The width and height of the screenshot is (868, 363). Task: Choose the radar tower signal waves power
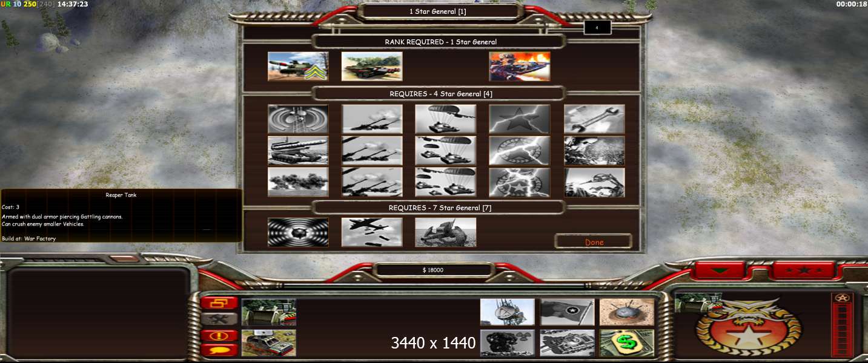(x=298, y=119)
